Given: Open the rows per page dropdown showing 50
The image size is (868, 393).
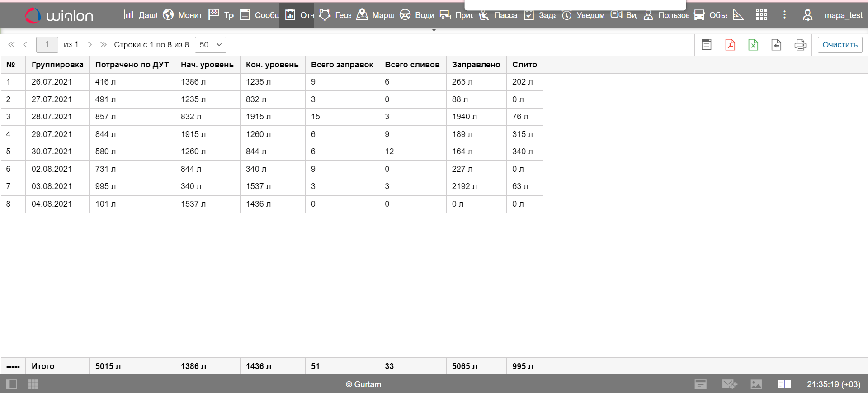Looking at the screenshot, I should pyautogui.click(x=210, y=45).
